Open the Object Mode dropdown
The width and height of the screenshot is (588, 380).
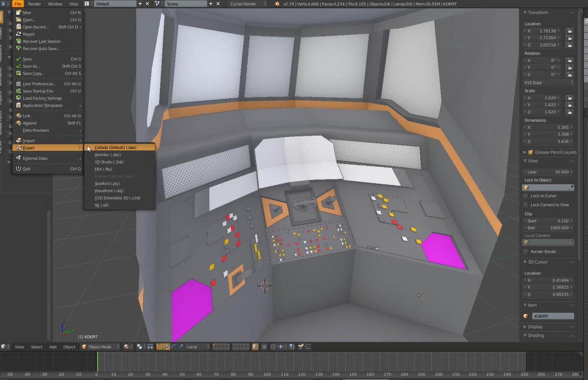point(101,347)
